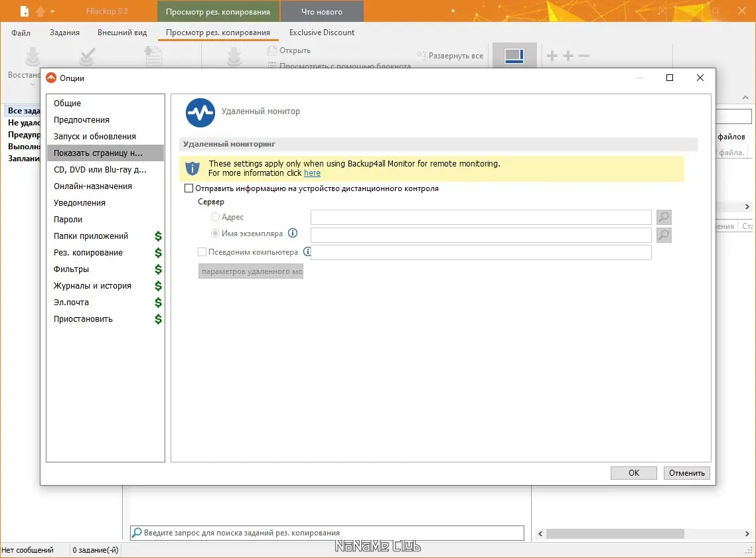Select Папки приложений in options list

tap(106, 236)
